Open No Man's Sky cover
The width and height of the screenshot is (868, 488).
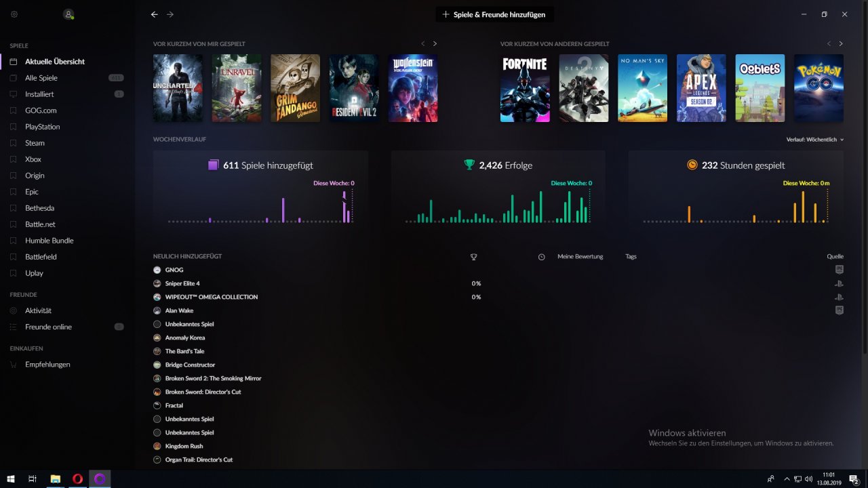click(642, 88)
